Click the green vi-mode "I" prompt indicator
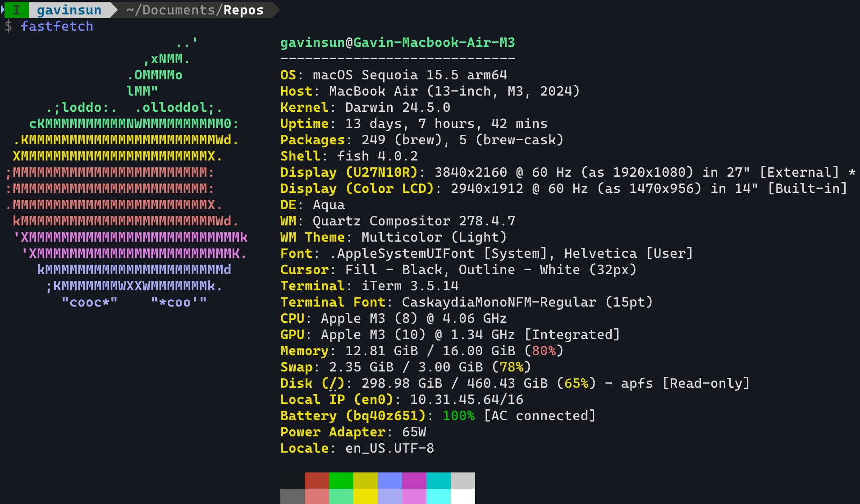860x504 pixels. point(17,10)
